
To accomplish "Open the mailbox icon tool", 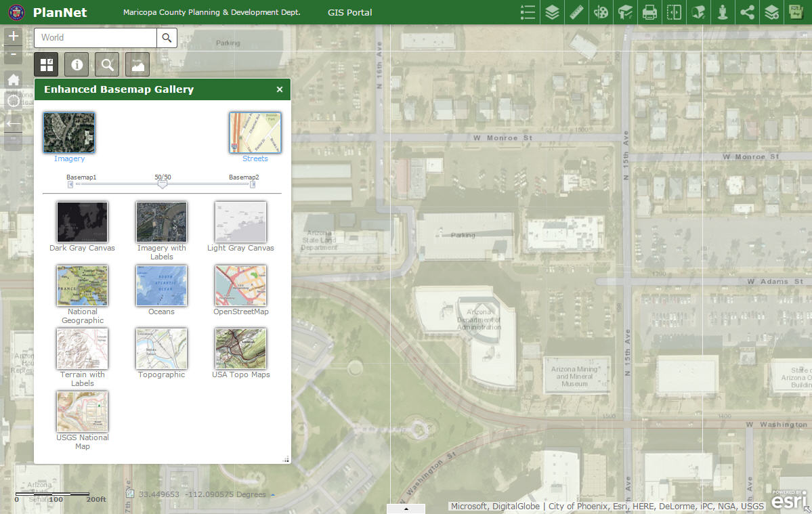I will [x=698, y=12].
